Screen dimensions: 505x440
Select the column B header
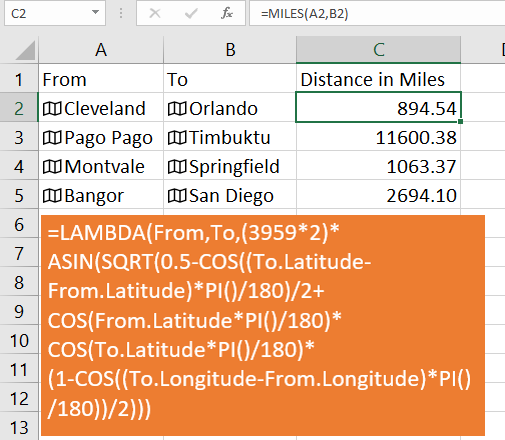230,50
